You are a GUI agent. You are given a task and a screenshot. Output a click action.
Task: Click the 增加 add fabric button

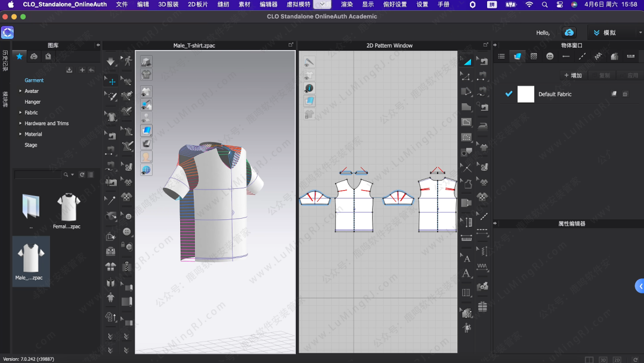pyautogui.click(x=573, y=76)
